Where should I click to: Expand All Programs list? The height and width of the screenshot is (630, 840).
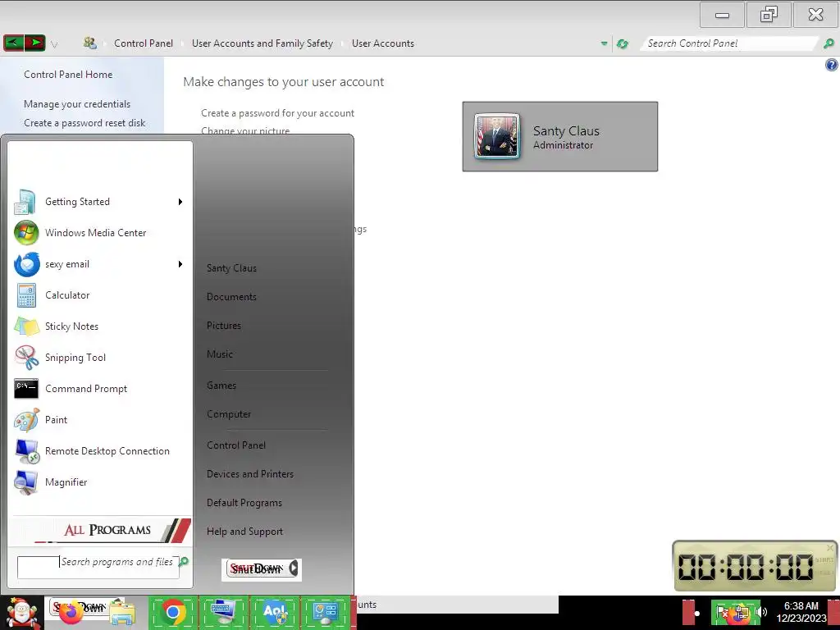tap(101, 530)
